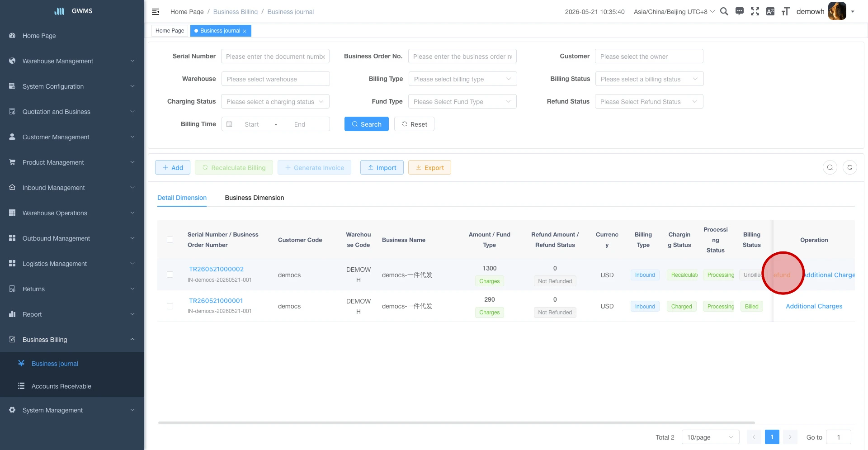
Task: Open the Charging Status dropdown
Action: click(x=275, y=101)
